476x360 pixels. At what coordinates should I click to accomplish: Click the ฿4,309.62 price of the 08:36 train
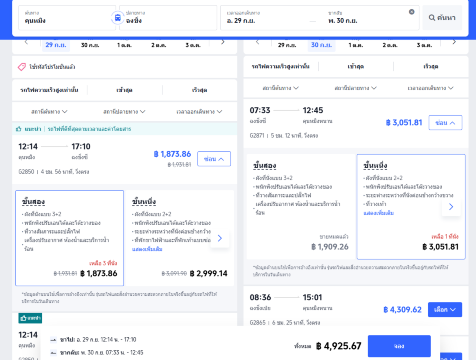coord(402,310)
